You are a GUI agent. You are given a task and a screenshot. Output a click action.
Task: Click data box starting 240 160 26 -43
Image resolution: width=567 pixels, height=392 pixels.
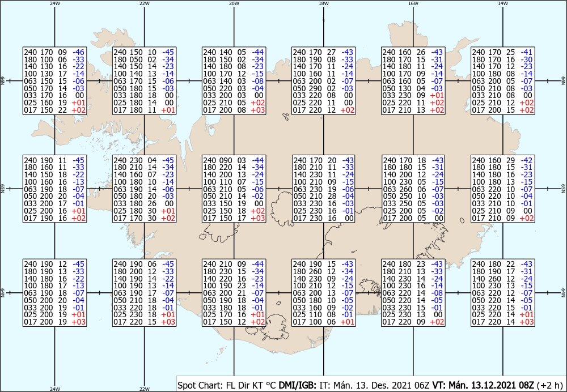413,81
